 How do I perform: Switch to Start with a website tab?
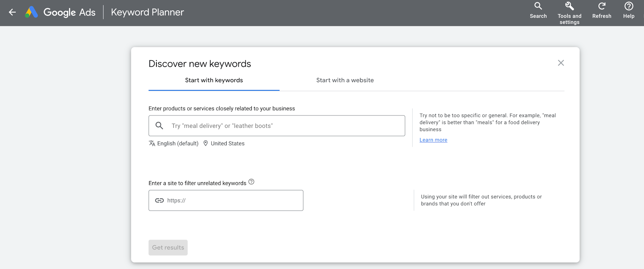click(x=345, y=80)
